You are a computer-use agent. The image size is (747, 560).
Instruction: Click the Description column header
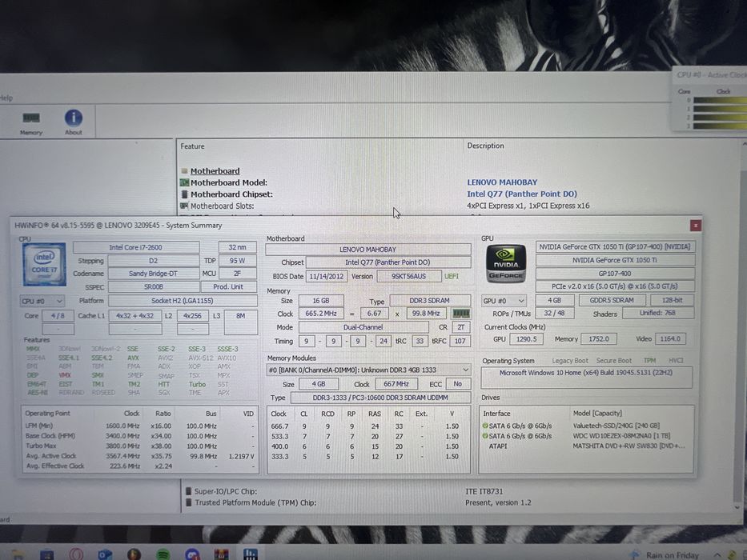coord(485,146)
